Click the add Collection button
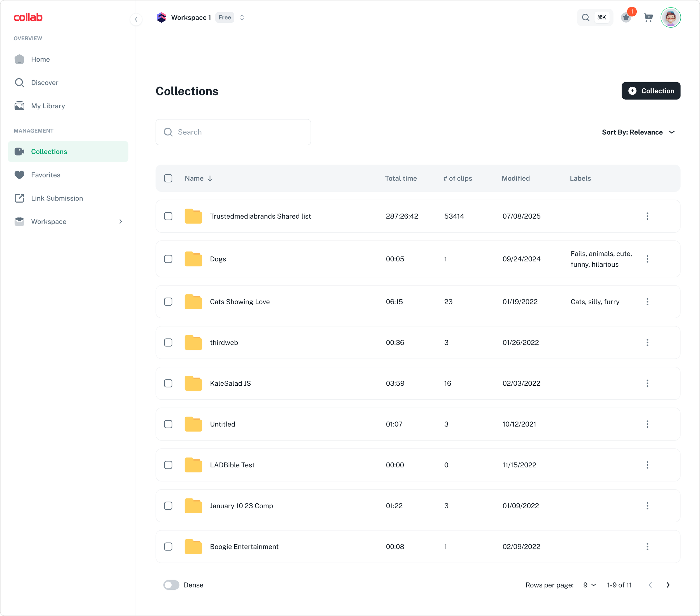The width and height of the screenshot is (700, 616). click(x=651, y=91)
